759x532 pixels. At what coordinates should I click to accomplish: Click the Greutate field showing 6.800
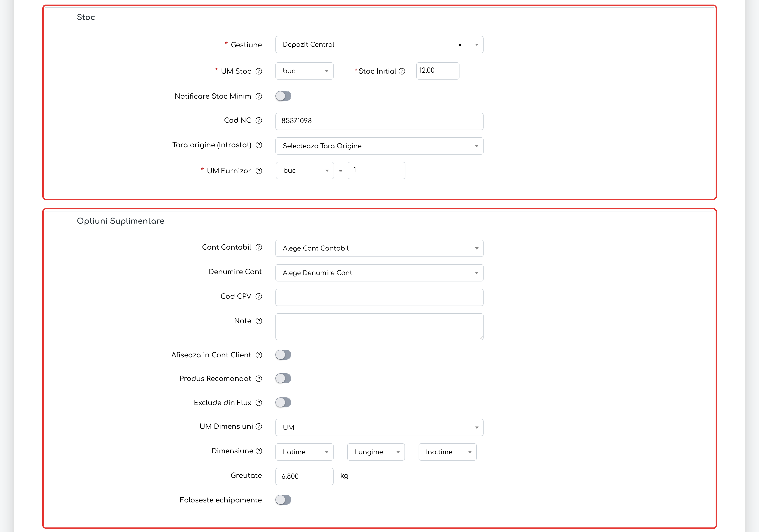[x=304, y=476]
